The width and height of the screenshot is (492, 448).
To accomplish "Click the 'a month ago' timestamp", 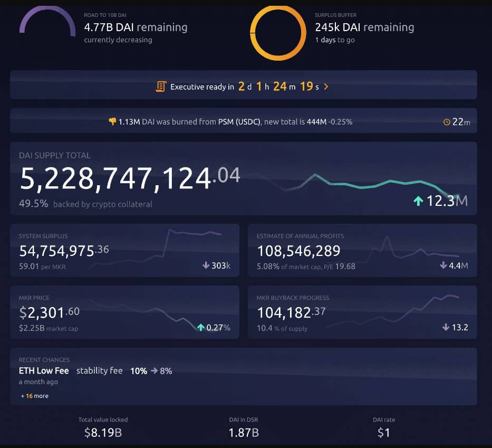I will (x=38, y=382).
